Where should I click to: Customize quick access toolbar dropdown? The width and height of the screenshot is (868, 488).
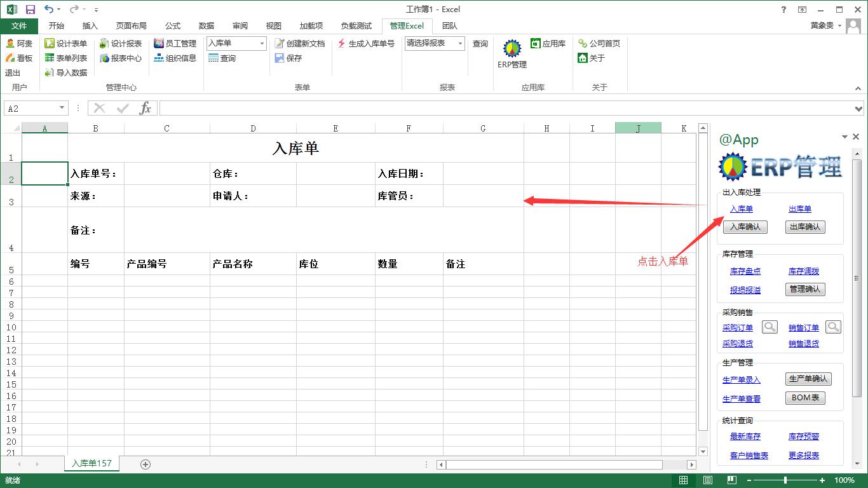[96, 10]
